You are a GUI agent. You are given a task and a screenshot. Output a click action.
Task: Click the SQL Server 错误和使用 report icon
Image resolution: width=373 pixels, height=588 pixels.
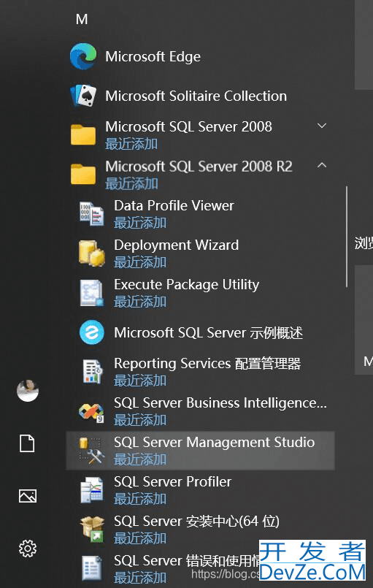92,568
